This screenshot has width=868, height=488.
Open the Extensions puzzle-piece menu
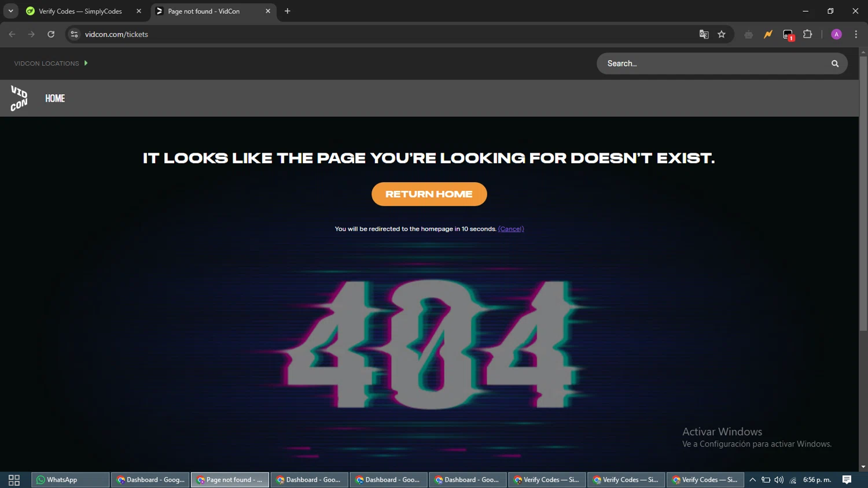808,34
